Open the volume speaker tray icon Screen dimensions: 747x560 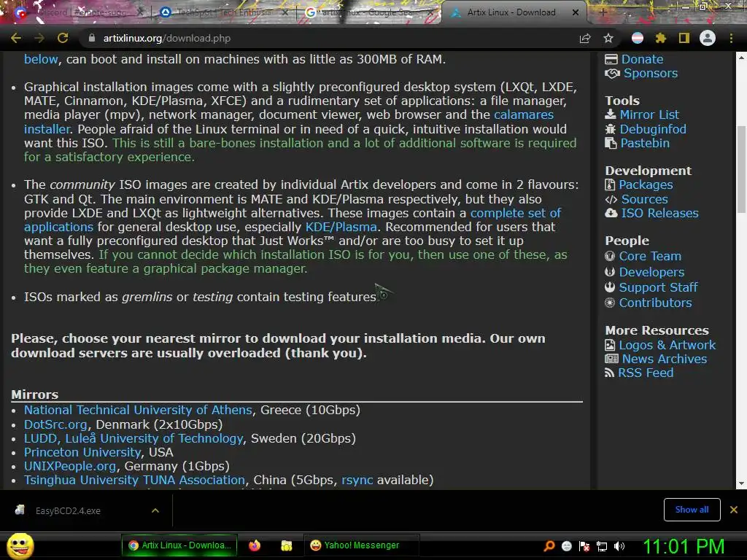pos(619,545)
